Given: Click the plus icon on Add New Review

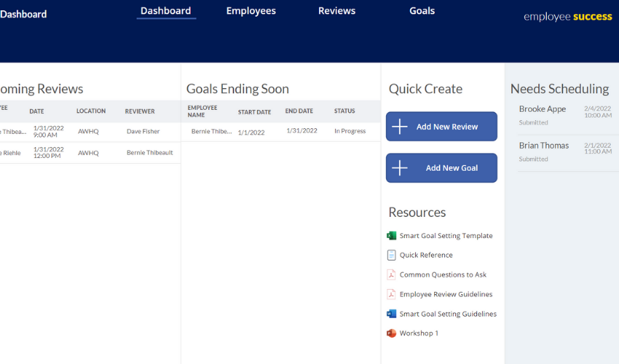Looking at the screenshot, I should pyautogui.click(x=400, y=127).
